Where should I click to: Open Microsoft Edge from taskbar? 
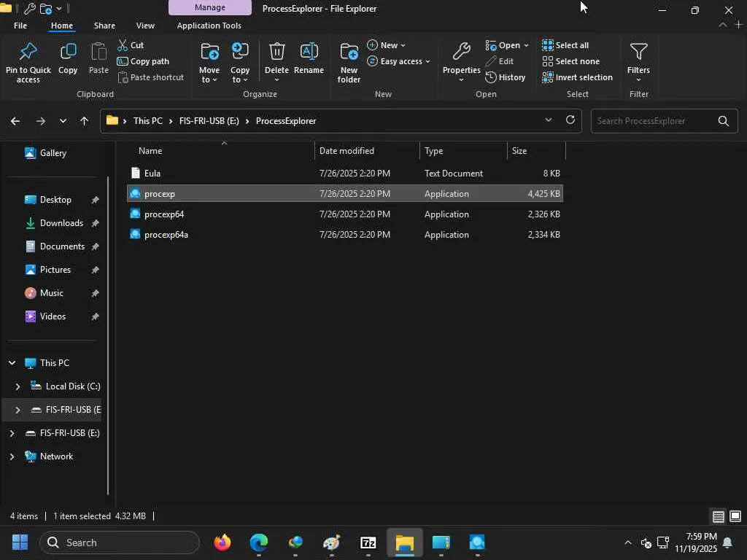[259, 542]
